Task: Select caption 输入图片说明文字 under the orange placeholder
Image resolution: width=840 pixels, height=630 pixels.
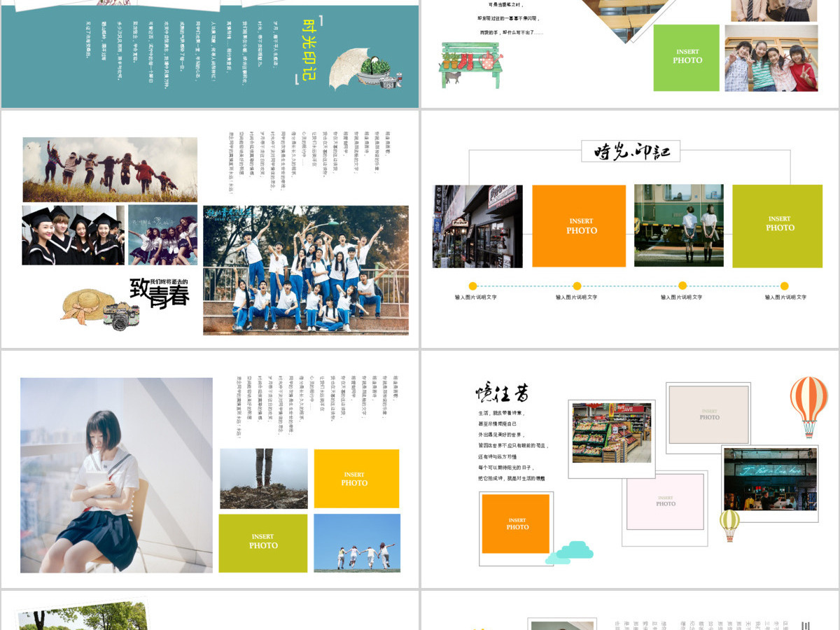Action: click(x=577, y=297)
